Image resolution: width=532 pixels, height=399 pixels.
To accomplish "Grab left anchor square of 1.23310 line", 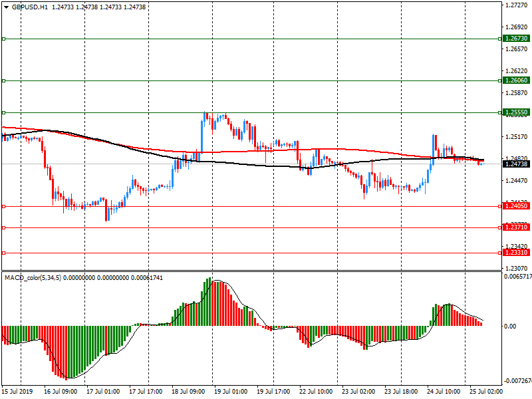I will click(x=4, y=253).
